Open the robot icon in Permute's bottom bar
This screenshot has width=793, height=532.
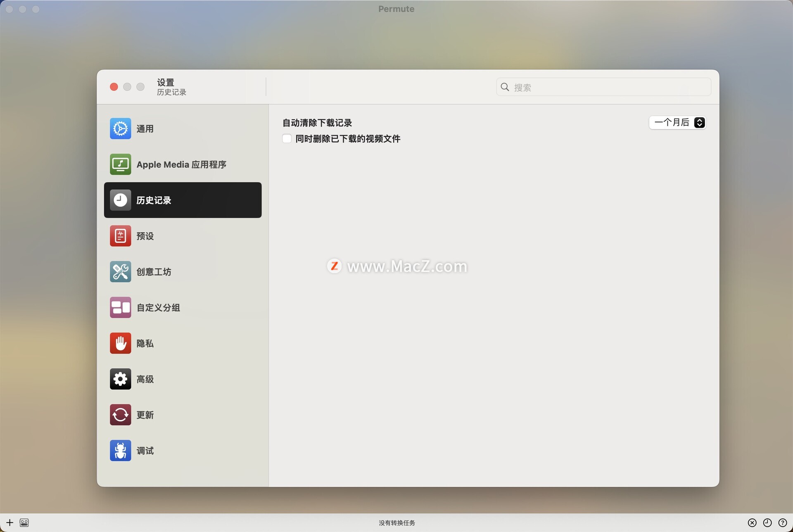coord(24,522)
